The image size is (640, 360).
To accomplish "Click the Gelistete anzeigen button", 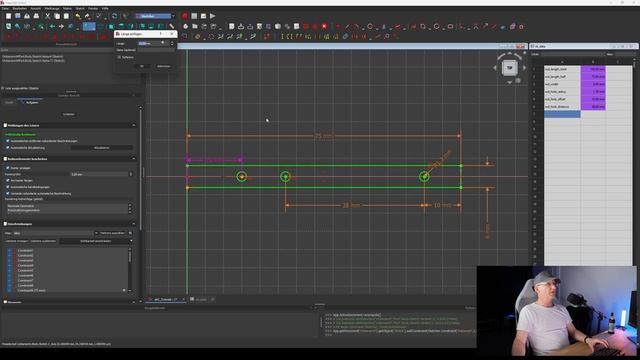I will point(16,241).
